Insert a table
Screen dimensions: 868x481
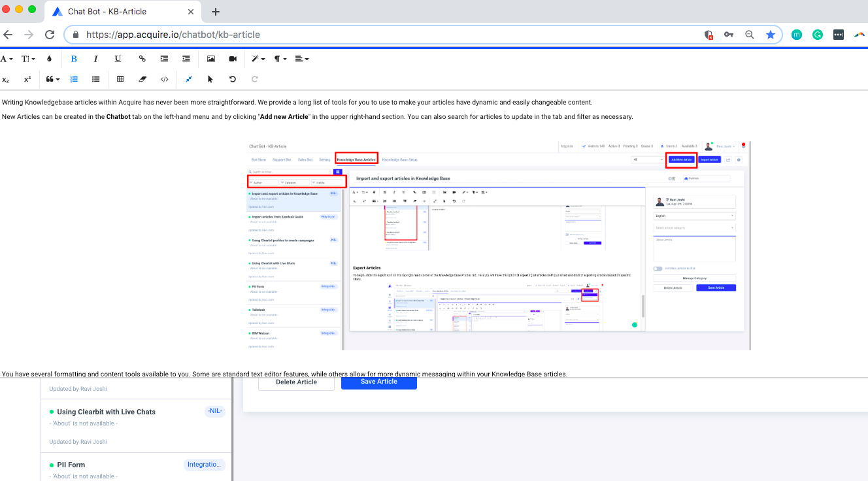(x=120, y=79)
